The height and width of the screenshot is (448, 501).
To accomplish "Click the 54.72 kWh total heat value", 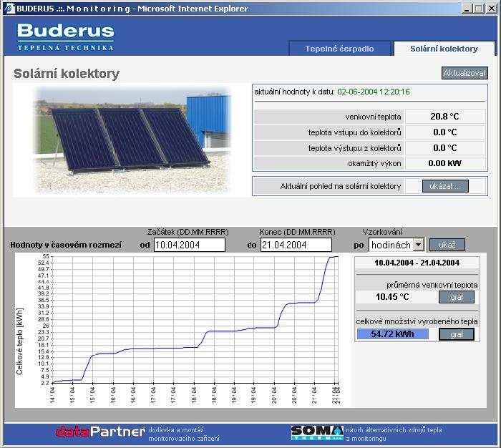I will 392,334.
